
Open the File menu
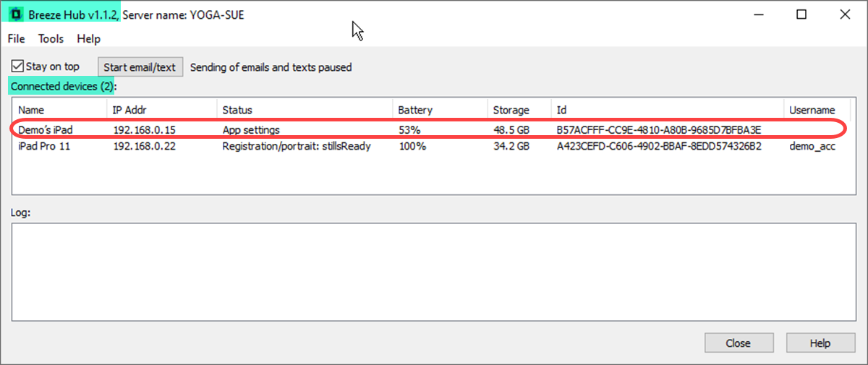click(x=16, y=39)
